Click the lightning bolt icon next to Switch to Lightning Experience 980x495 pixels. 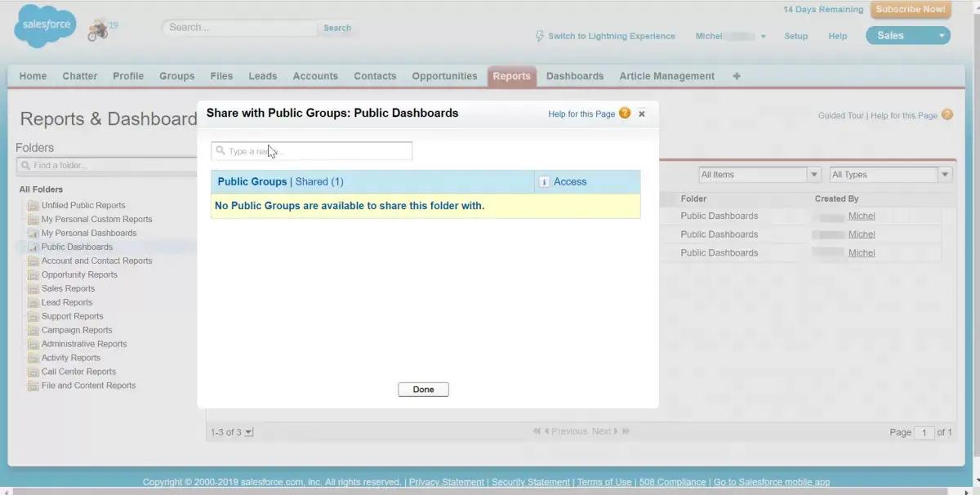(539, 36)
